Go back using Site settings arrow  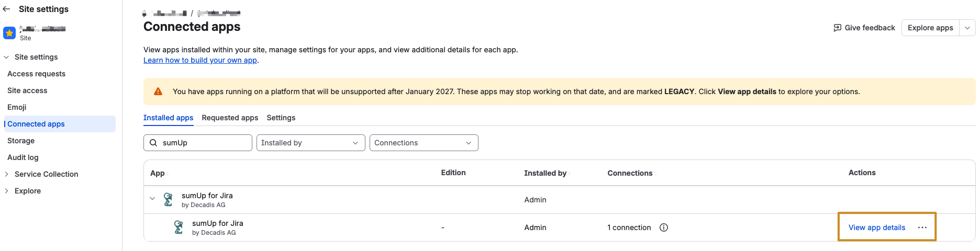point(6,9)
